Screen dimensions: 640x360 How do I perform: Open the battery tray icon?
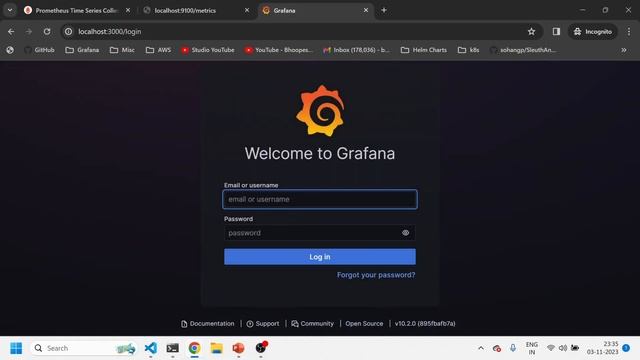[575, 348]
